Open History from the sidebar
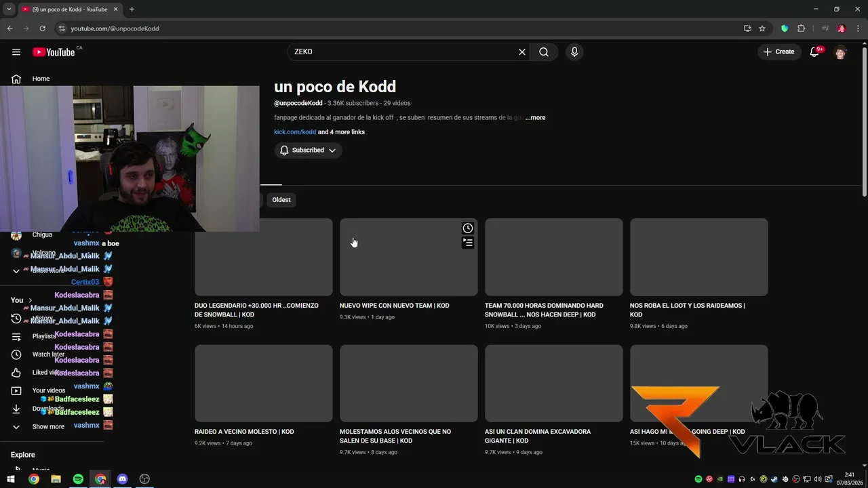 pyautogui.click(x=43, y=318)
